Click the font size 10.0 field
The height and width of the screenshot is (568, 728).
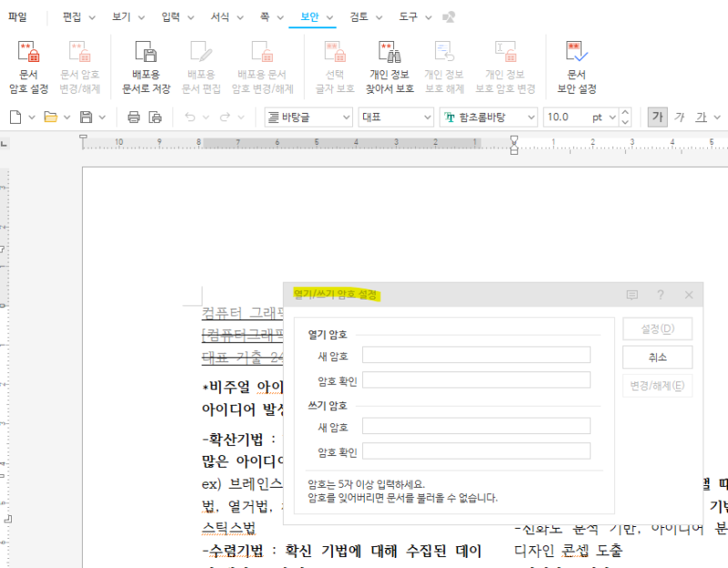566,117
